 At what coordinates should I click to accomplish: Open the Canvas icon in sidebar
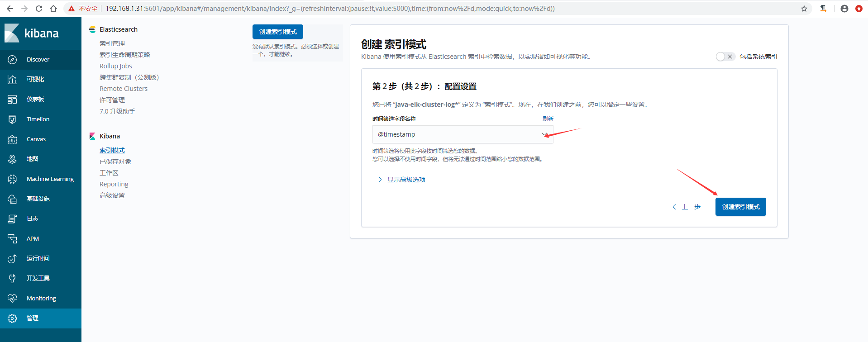pos(12,139)
